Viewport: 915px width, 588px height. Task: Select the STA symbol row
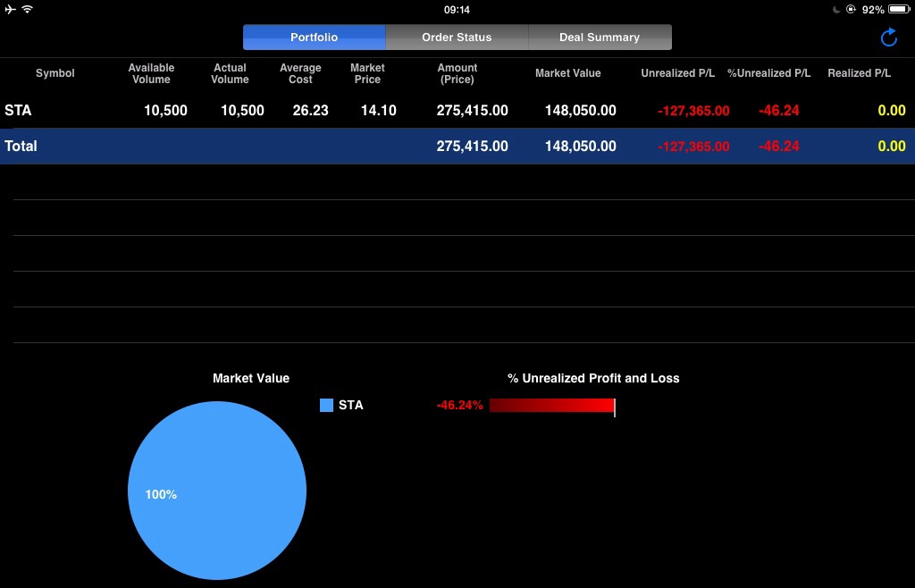(x=457, y=110)
